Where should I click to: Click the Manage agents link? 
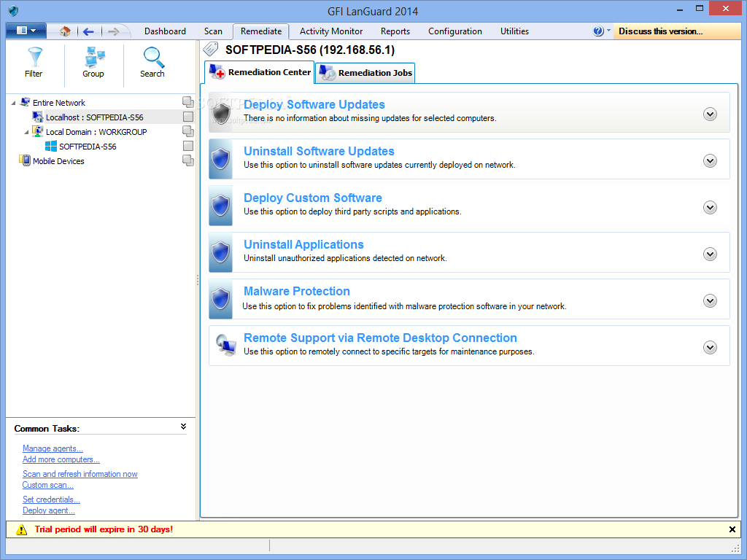click(53, 448)
